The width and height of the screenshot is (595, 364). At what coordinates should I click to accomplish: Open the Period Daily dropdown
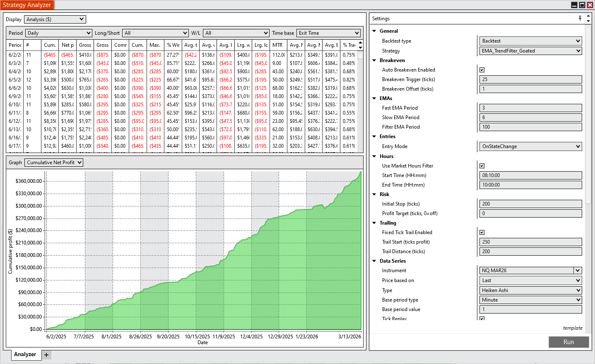point(59,33)
